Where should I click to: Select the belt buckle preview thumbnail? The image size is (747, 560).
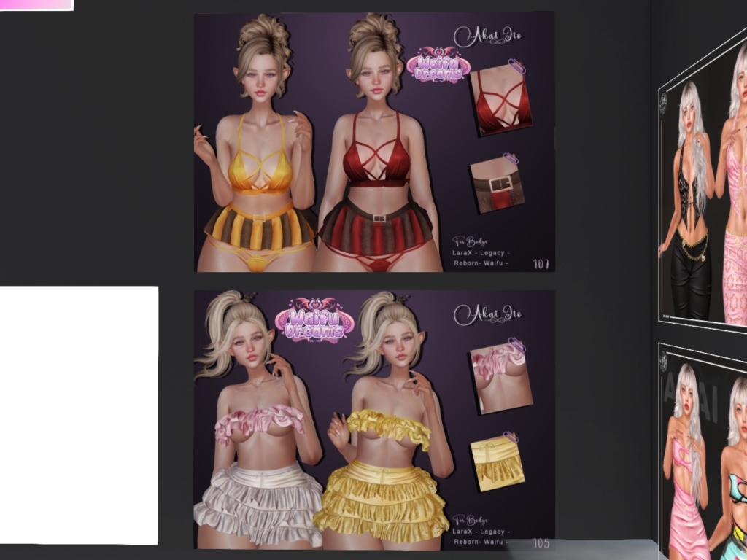(x=497, y=185)
